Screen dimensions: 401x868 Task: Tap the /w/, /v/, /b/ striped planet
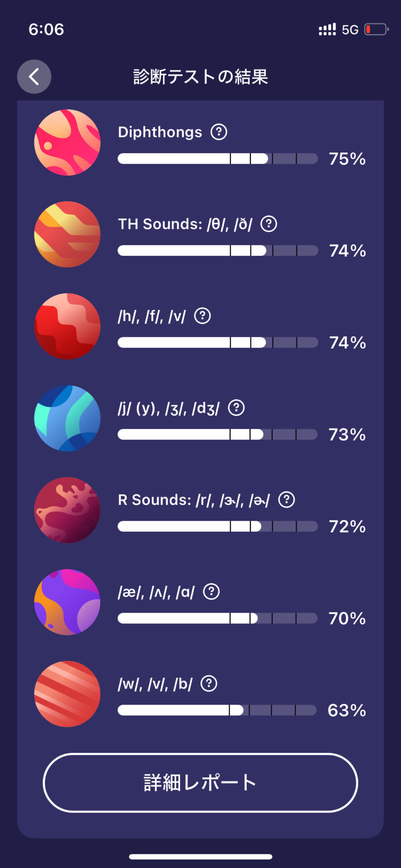67,694
